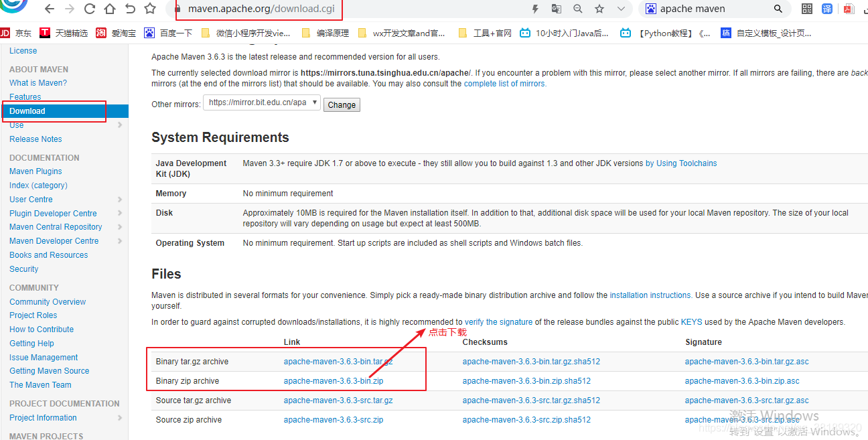Open the verify the signature link
This screenshot has height=440, width=868.
point(498,322)
